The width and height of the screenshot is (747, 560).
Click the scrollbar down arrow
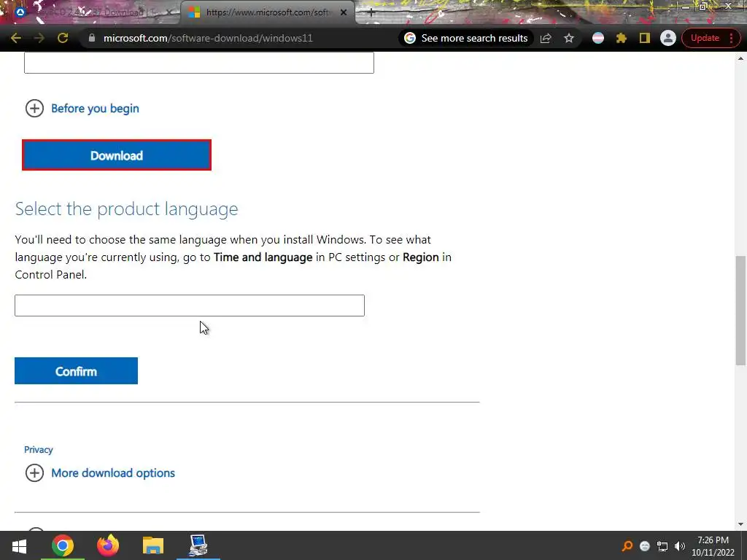(740, 524)
